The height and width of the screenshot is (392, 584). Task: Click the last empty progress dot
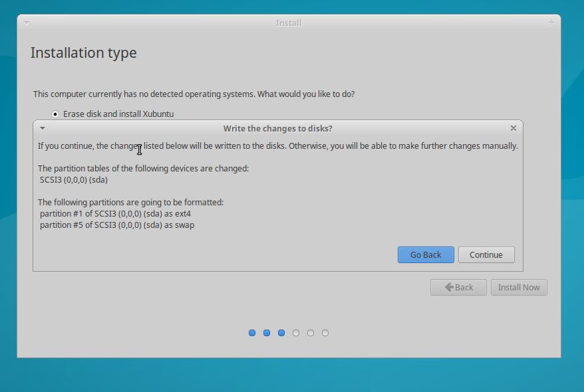pos(325,333)
